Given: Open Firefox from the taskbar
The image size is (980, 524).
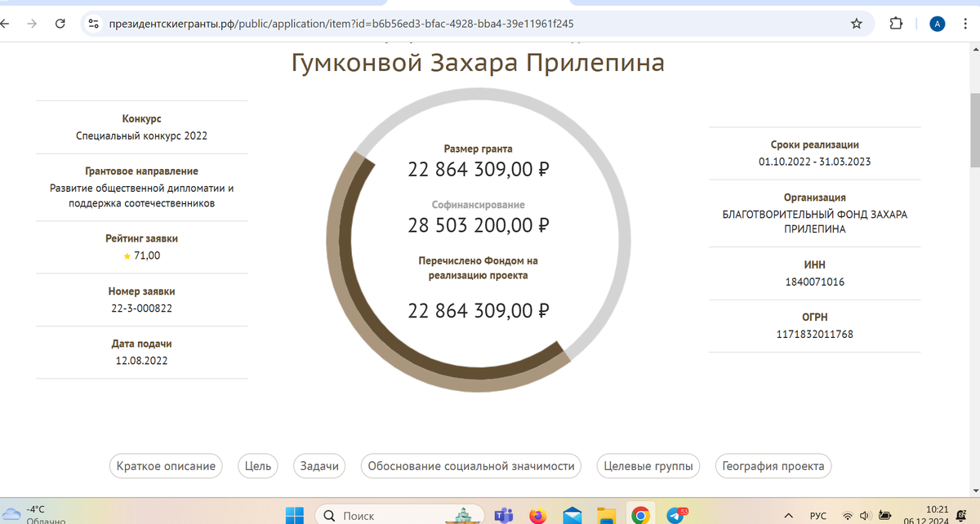Looking at the screenshot, I should 537,515.
